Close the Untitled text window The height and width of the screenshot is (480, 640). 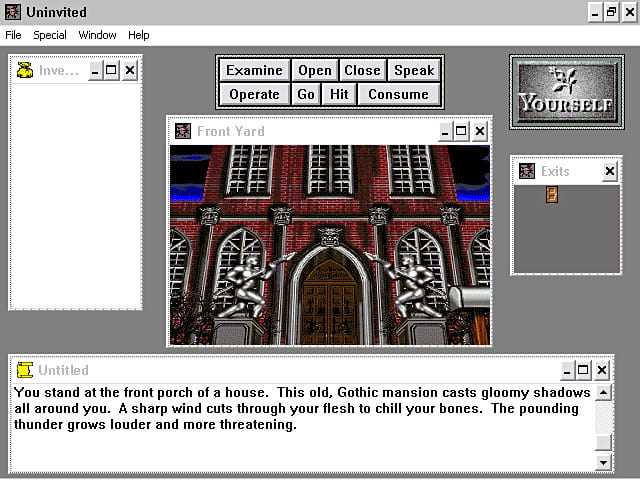[602, 370]
